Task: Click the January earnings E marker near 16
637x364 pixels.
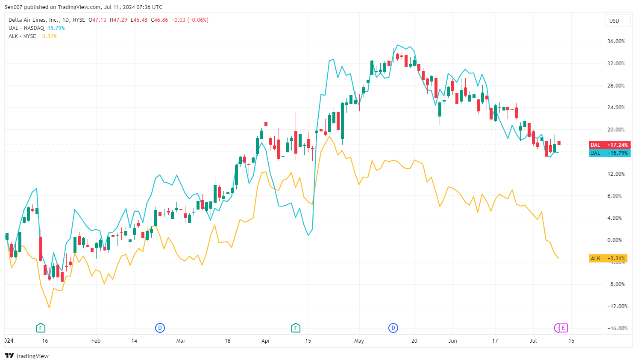Action: coord(41,328)
